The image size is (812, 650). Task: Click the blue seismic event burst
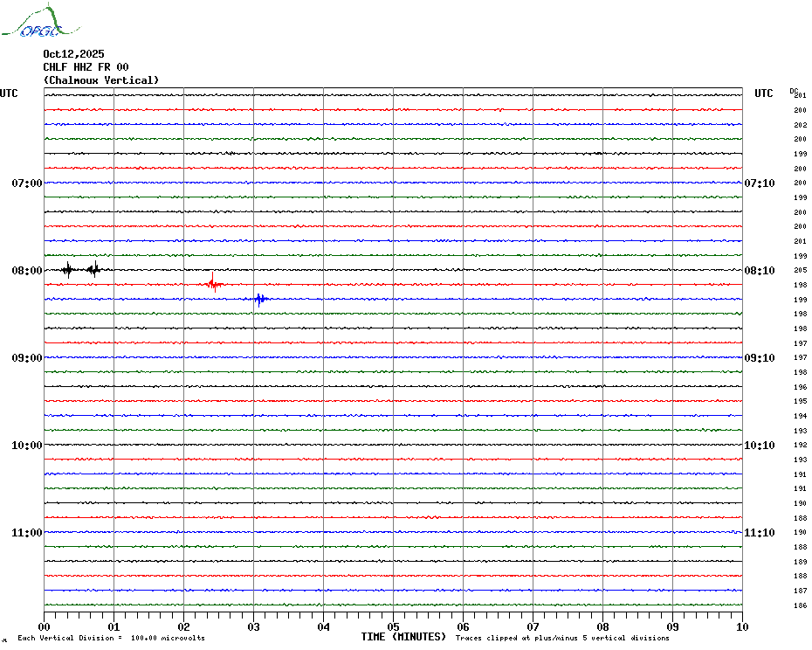coord(258,299)
